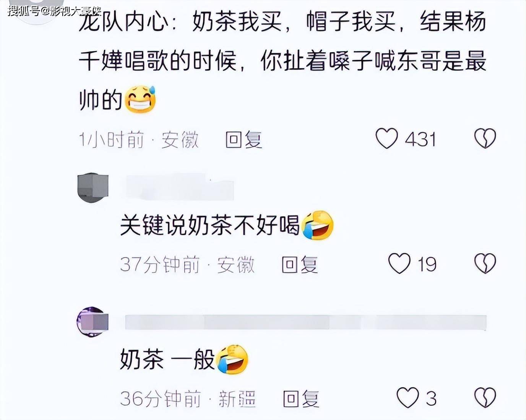Click the sweating grin emoji after 帅的

pyautogui.click(x=140, y=99)
